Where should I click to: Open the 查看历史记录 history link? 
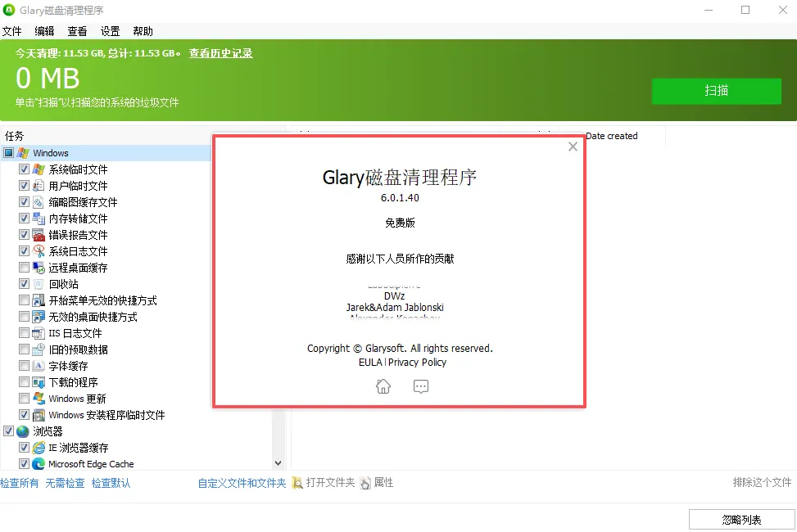(x=220, y=53)
